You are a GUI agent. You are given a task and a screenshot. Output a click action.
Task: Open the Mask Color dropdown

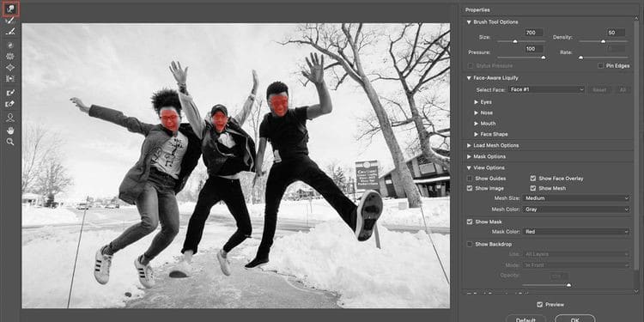click(576, 232)
